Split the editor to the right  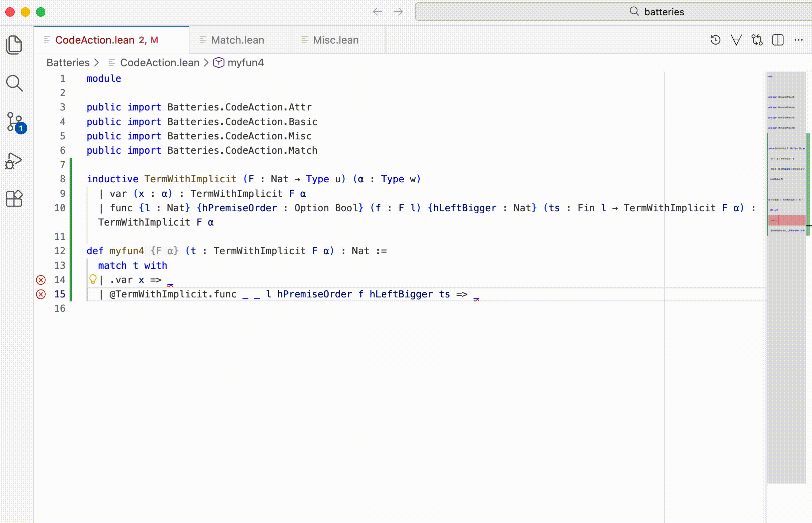(778, 40)
